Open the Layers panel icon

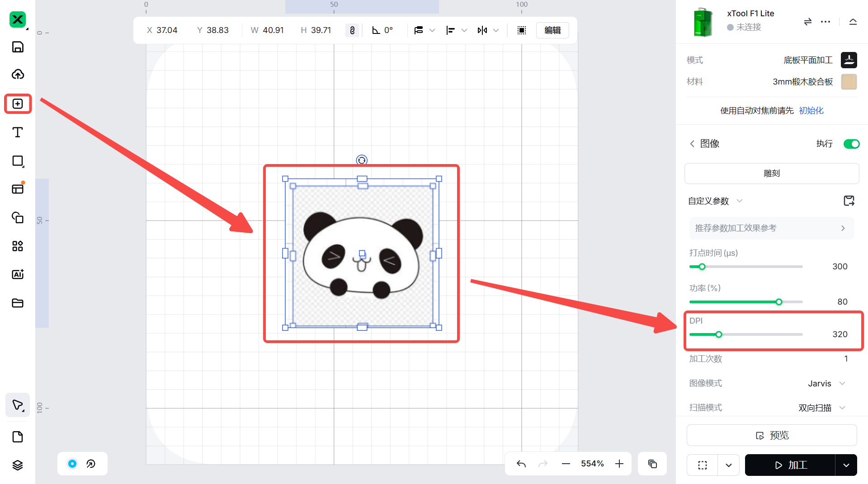coord(18,465)
